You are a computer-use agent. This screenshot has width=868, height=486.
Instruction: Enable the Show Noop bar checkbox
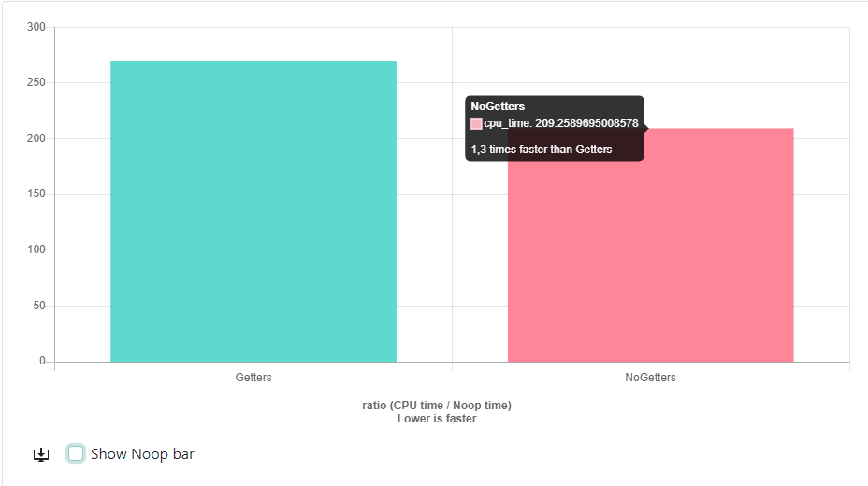(76, 453)
